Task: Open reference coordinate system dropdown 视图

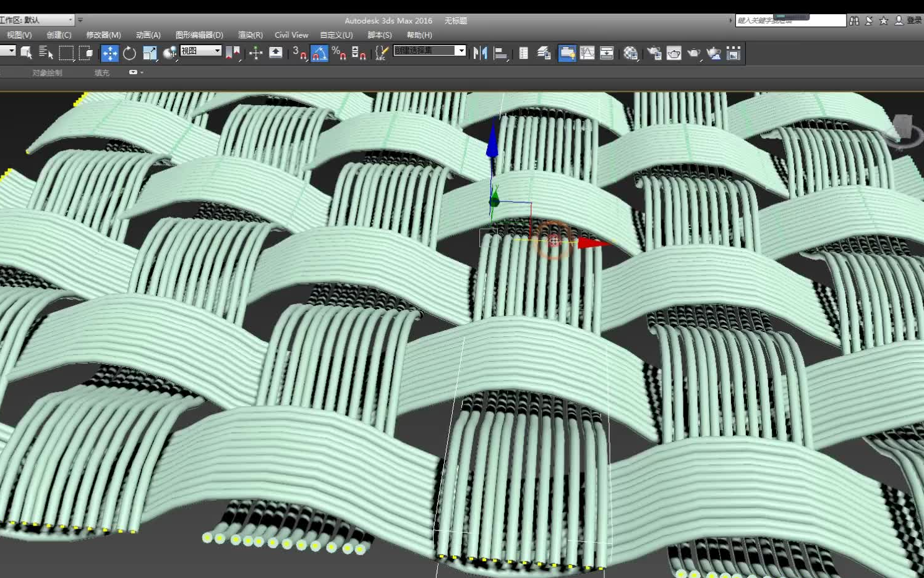Action: pyautogui.click(x=200, y=51)
